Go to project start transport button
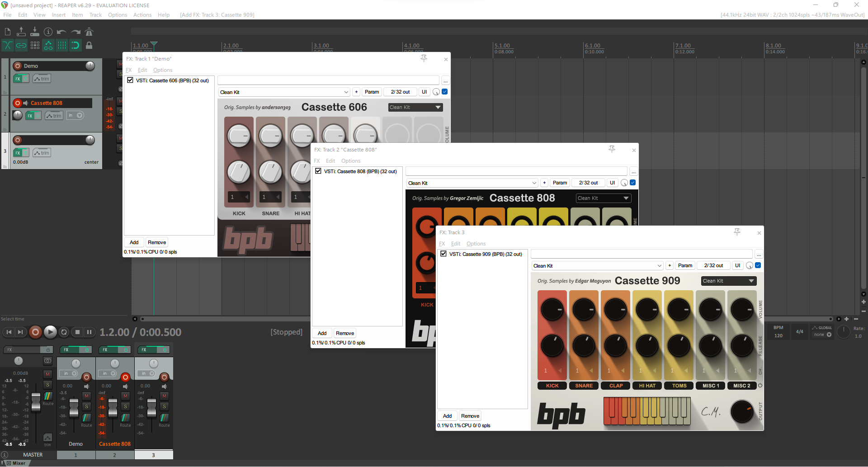 [9, 332]
